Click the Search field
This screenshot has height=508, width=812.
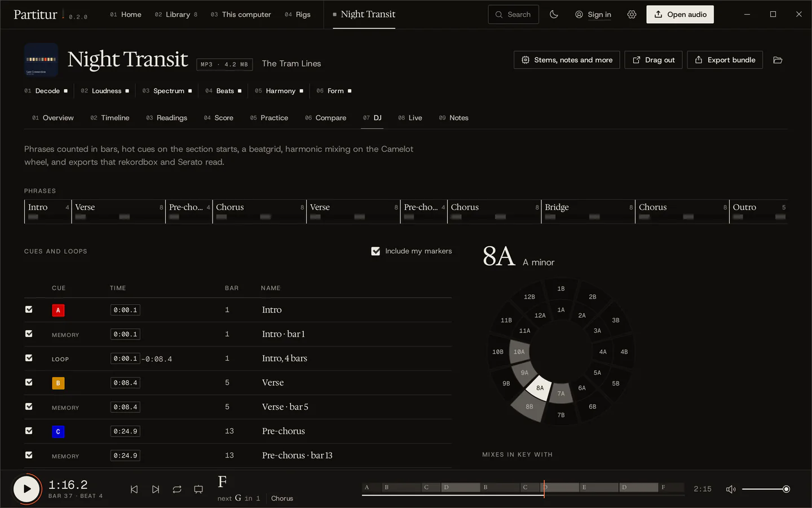513,15
